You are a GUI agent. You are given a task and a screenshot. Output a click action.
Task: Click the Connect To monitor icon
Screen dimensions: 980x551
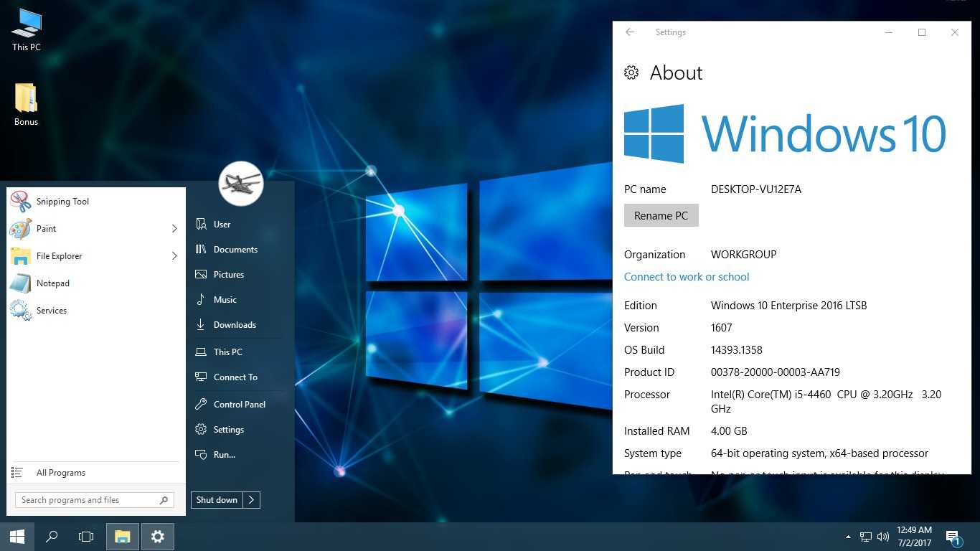pyautogui.click(x=201, y=377)
